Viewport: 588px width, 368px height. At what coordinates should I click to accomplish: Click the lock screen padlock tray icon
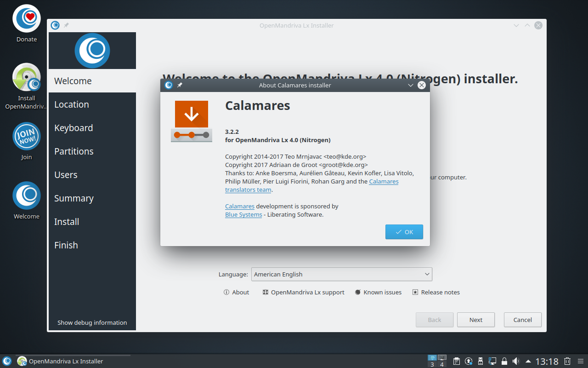point(504,361)
